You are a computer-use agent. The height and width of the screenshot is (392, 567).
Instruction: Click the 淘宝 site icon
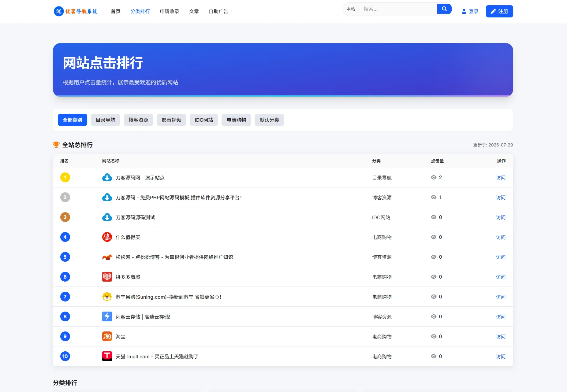pos(107,336)
